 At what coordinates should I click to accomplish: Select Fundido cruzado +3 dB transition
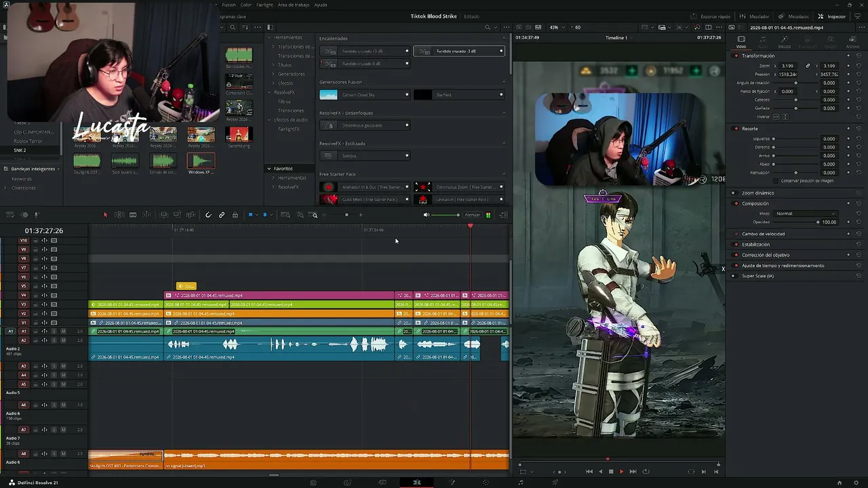[x=366, y=52]
